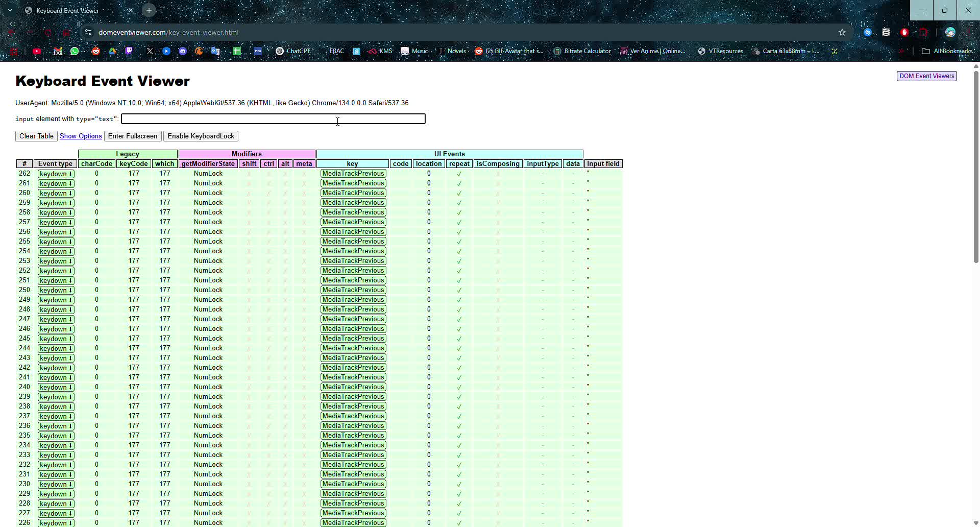Click the Clear Table button
The image size is (980, 527).
pyautogui.click(x=36, y=136)
